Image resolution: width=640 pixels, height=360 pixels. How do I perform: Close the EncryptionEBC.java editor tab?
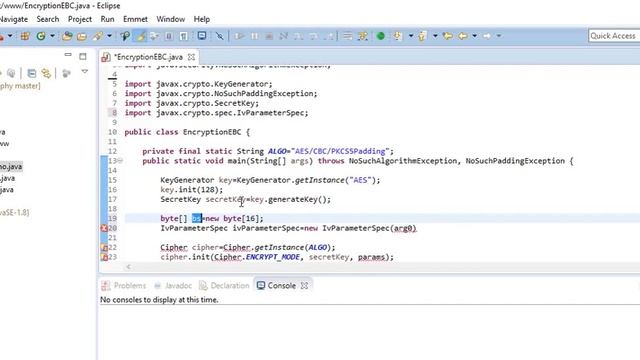pos(191,57)
